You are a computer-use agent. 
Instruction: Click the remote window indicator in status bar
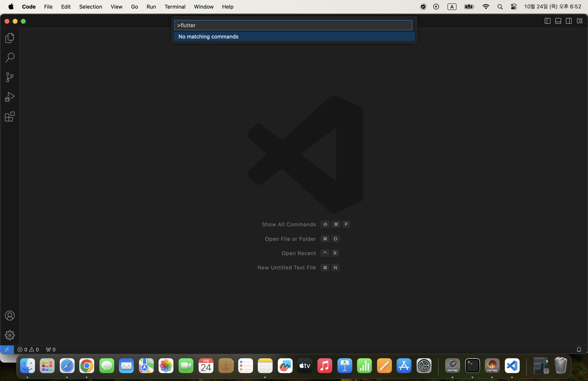7,349
